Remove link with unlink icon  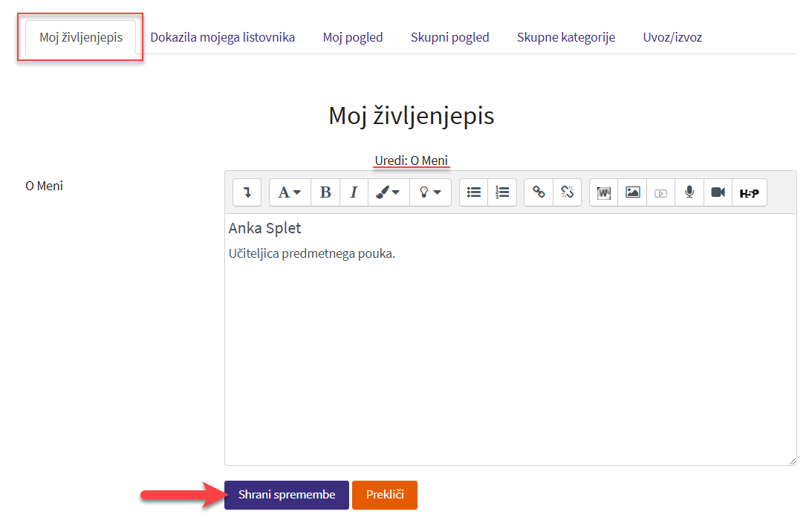(568, 192)
